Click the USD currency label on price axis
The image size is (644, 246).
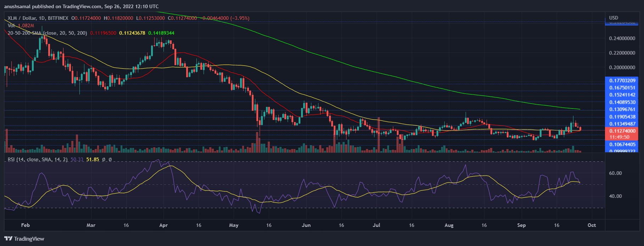coord(614,18)
